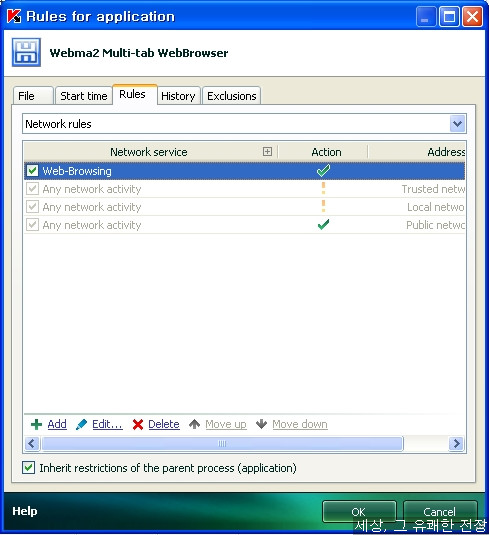Sort by Network service column header

click(149, 152)
